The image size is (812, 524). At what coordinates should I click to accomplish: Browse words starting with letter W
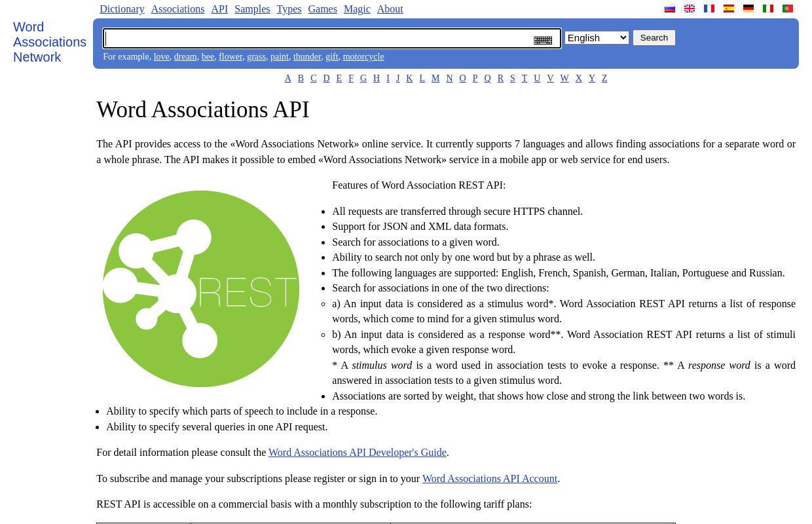pyautogui.click(x=564, y=79)
